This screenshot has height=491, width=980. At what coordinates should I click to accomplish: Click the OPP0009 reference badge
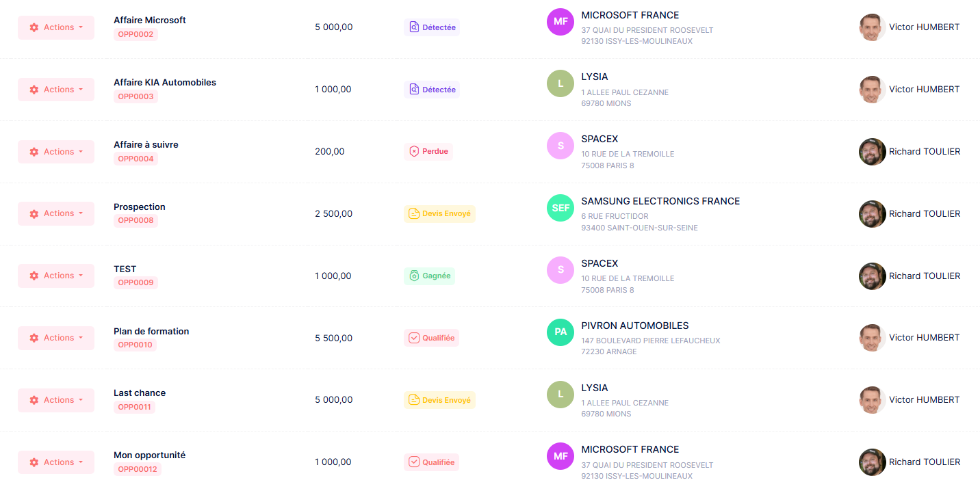click(x=136, y=282)
